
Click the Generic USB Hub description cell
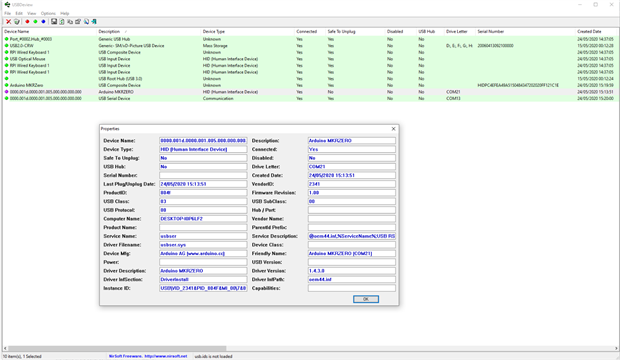114,39
